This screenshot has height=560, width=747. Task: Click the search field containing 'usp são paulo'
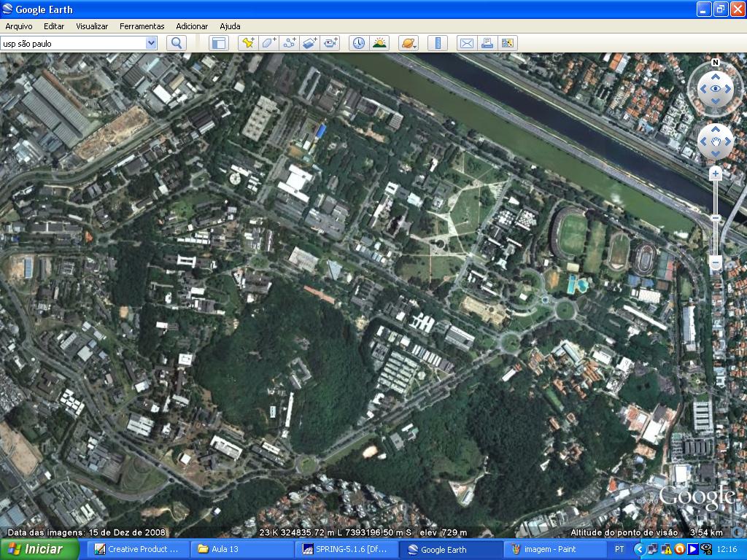tap(74, 43)
